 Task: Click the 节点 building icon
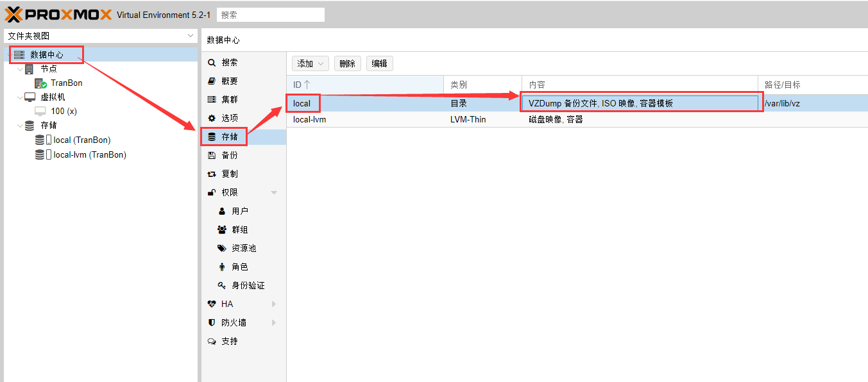coord(30,69)
